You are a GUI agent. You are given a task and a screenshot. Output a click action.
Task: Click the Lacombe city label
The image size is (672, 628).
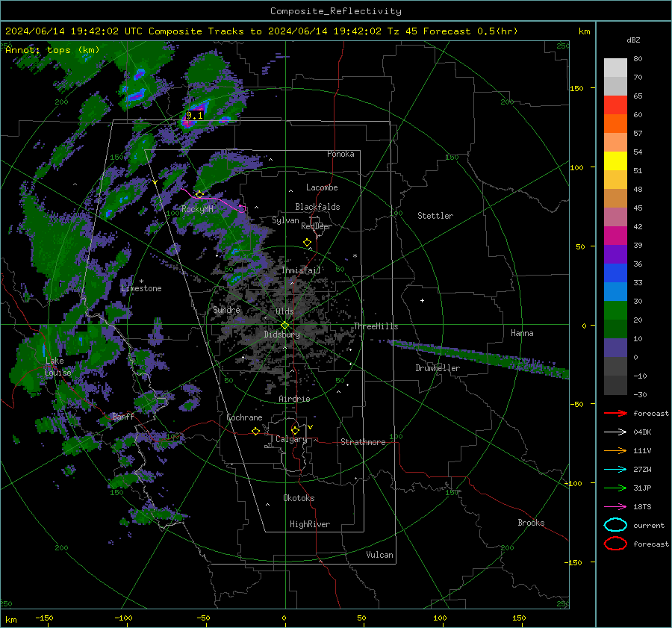click(x=322, y=187)
